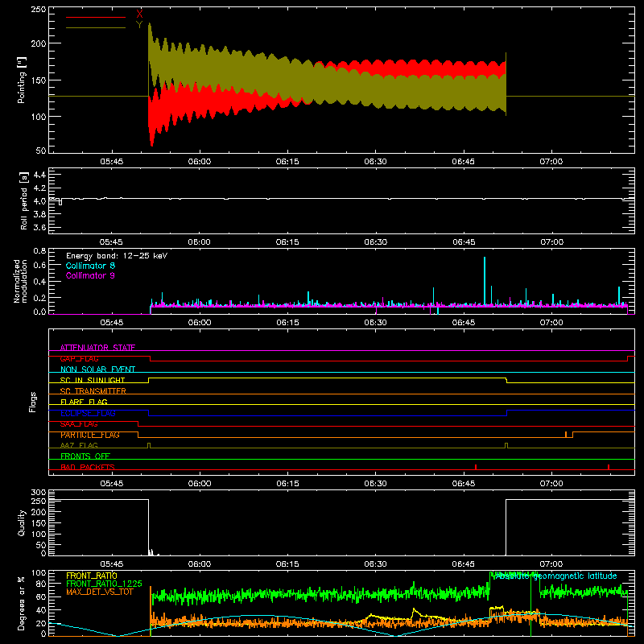Click the "Normalized modulation" axis title
Screen dimensions: 644x644
pyautogui.click(x=20, y=281)
